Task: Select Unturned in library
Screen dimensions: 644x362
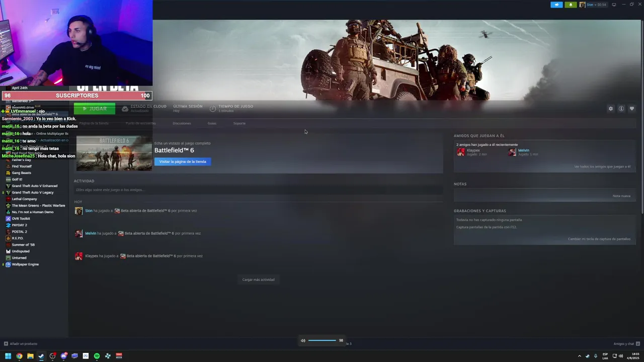Action: (x=19, y=258)
